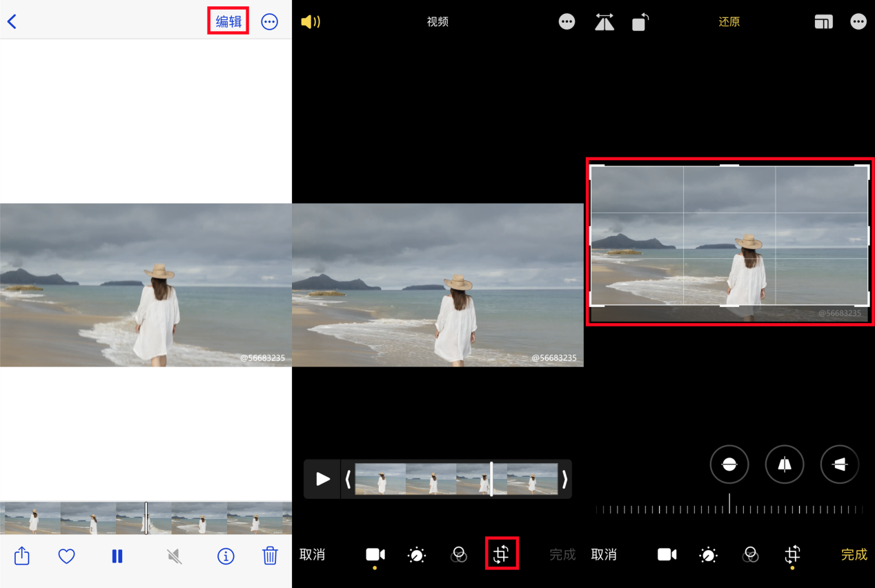875x588 pixels.
Task: Open the more menu beside 视频 title
Action: pos(567,22)
